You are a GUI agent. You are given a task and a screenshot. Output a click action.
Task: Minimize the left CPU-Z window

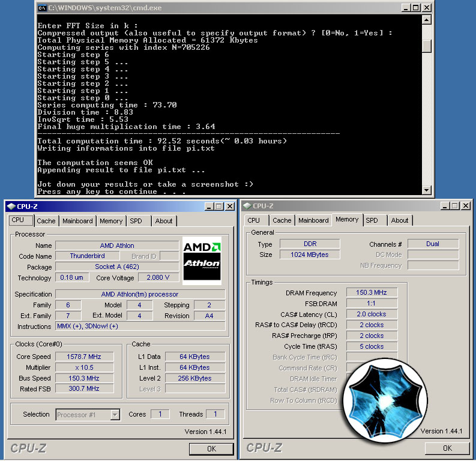(209, 206)
